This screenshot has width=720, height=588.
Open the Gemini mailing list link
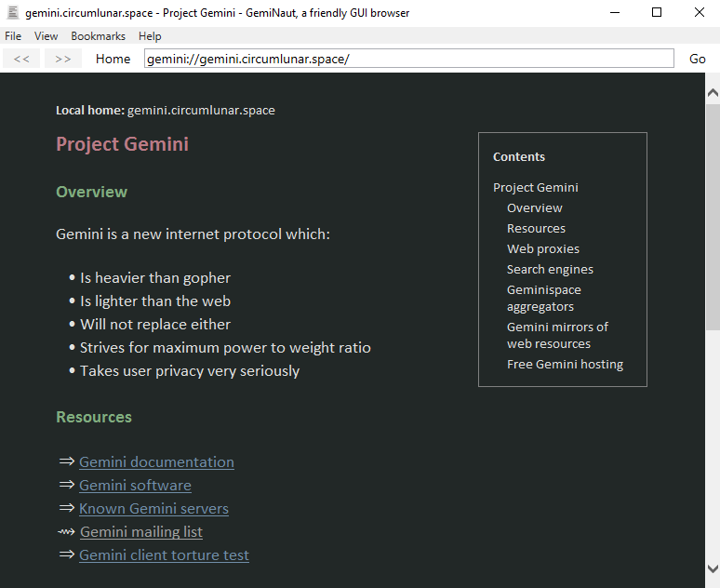141,531
